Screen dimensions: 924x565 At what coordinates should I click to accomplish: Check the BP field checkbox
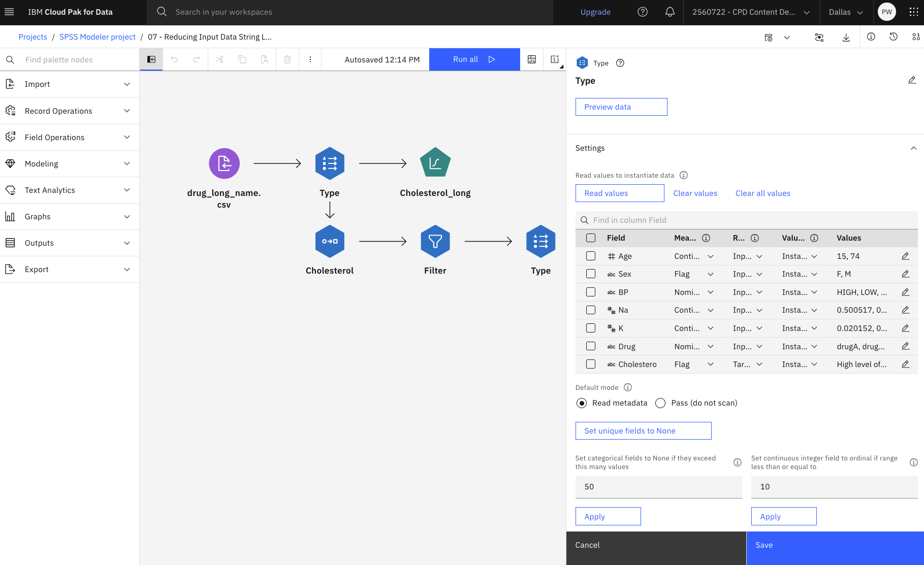pyautogui.click(x=591, y=292)
